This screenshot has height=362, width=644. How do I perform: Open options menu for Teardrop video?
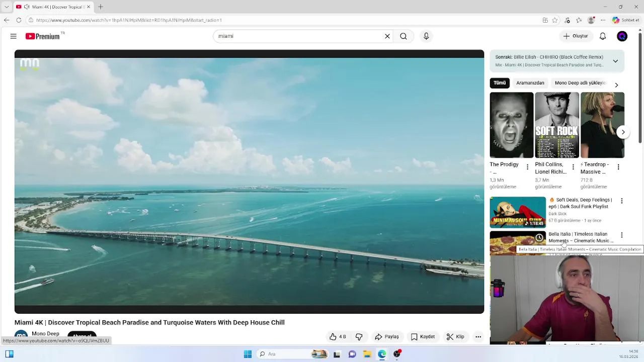pyautogui.click(x=618, y=167)
